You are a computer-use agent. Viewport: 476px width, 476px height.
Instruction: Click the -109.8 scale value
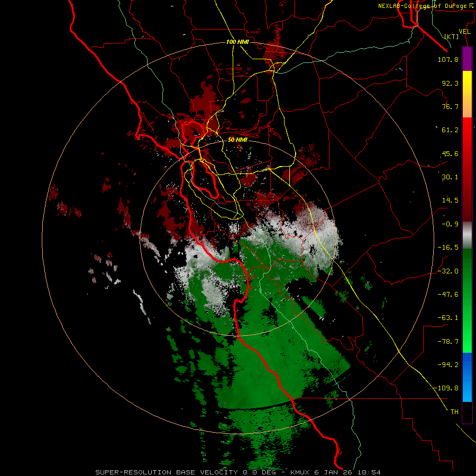[446, 388]
